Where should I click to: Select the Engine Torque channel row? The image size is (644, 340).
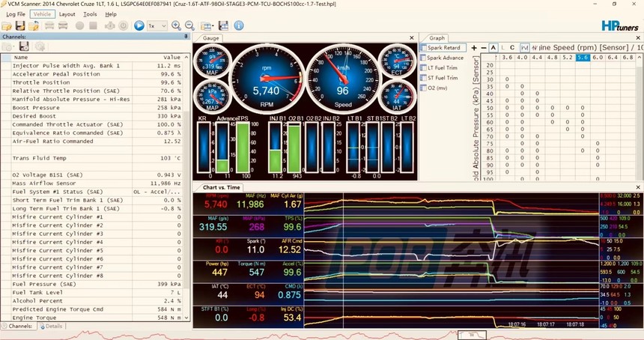(96, 318)
